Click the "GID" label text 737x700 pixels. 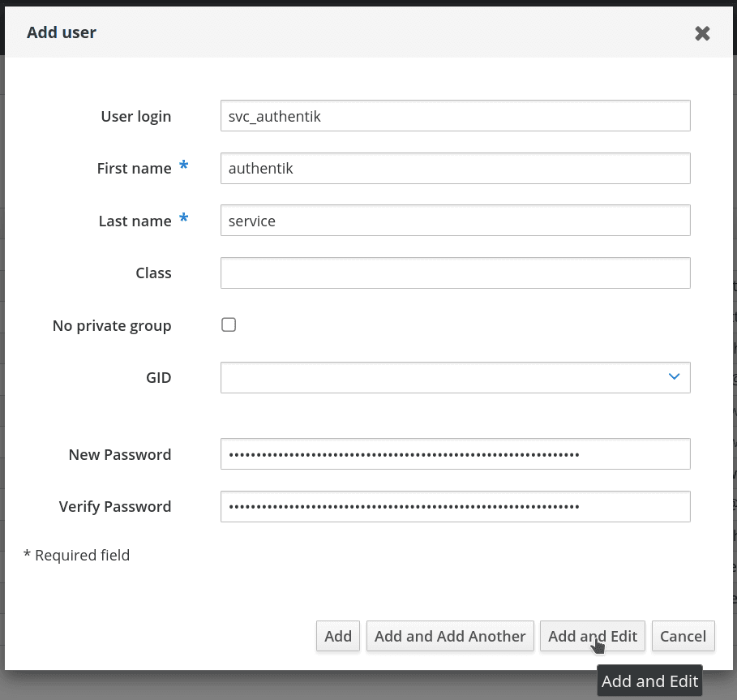click(x=158, y=378)
